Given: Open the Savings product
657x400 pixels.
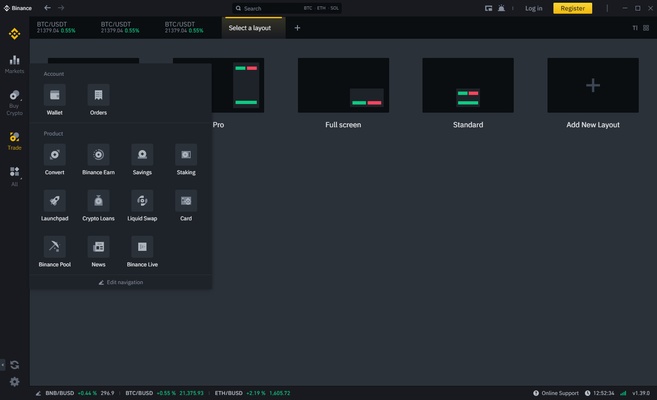Looking at the screenshot, I should click(x=142, y=160).
